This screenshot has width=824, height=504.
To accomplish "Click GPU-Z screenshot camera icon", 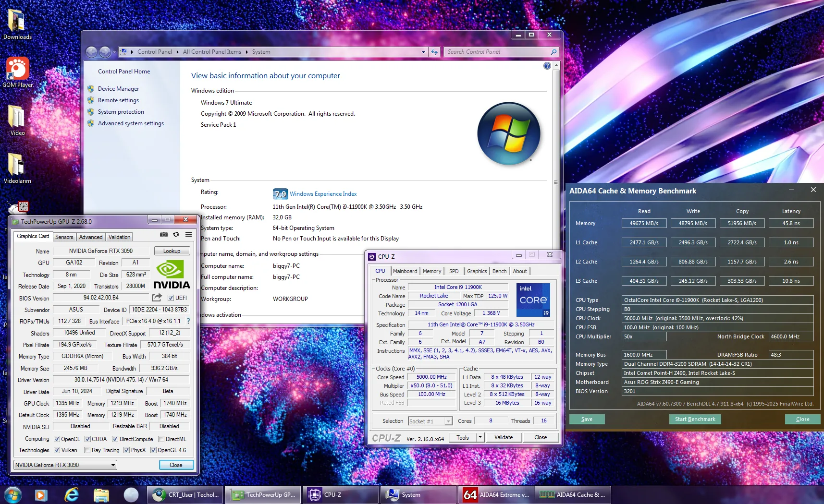I will (164, 234).
